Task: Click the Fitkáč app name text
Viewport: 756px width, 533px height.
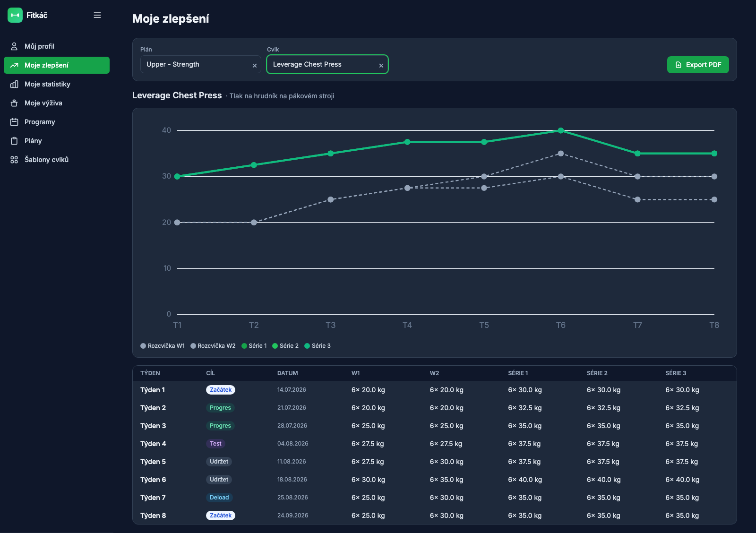Action: [x=37, y=15]
